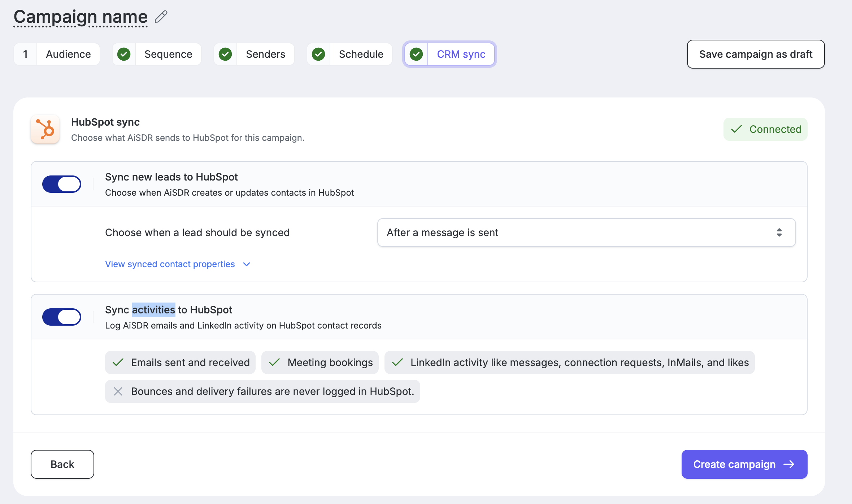
Task: Disable the Sync new leads to HubSpot toggle
Action: (x=62, y=184)
